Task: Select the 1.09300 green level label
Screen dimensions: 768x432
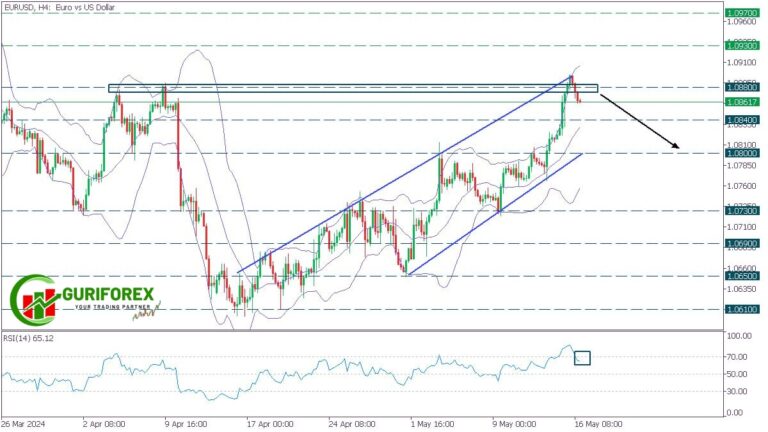Action: click(742, 46)
